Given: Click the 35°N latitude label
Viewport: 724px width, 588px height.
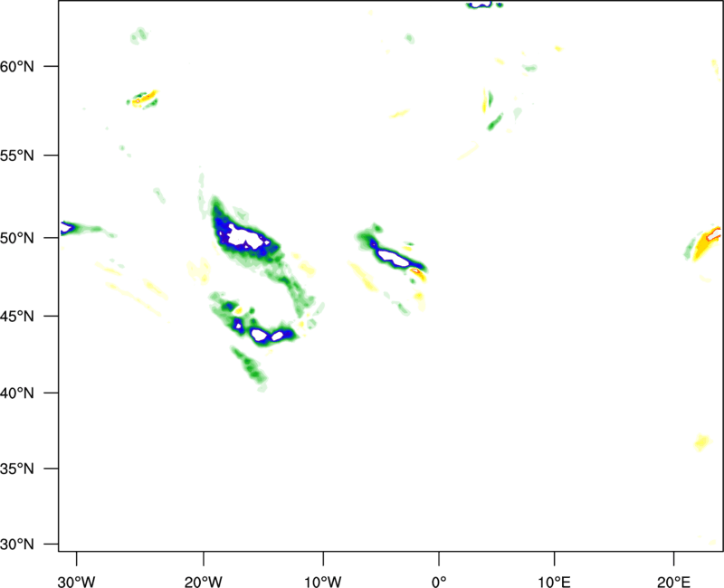Looking at the screenshot, I should [x=17, y=469].
